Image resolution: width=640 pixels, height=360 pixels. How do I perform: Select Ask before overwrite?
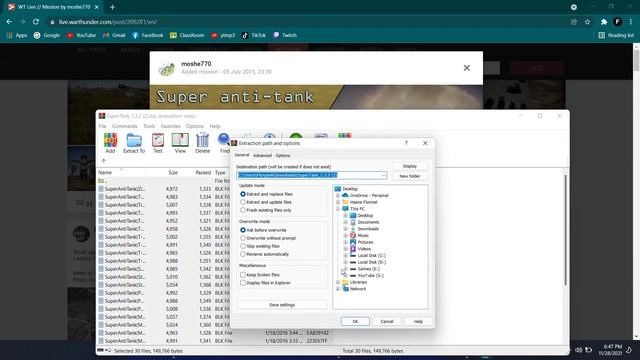[x=263, y=230]
